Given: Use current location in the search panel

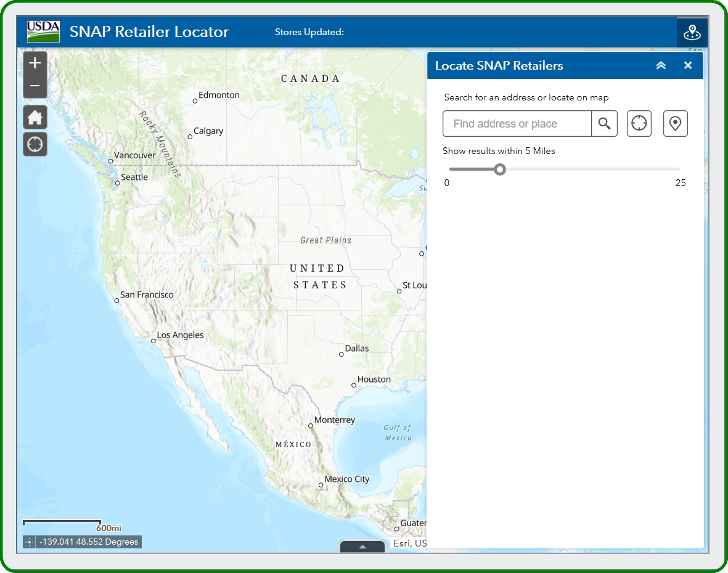Looking at the screenshot, I should 639,124.
